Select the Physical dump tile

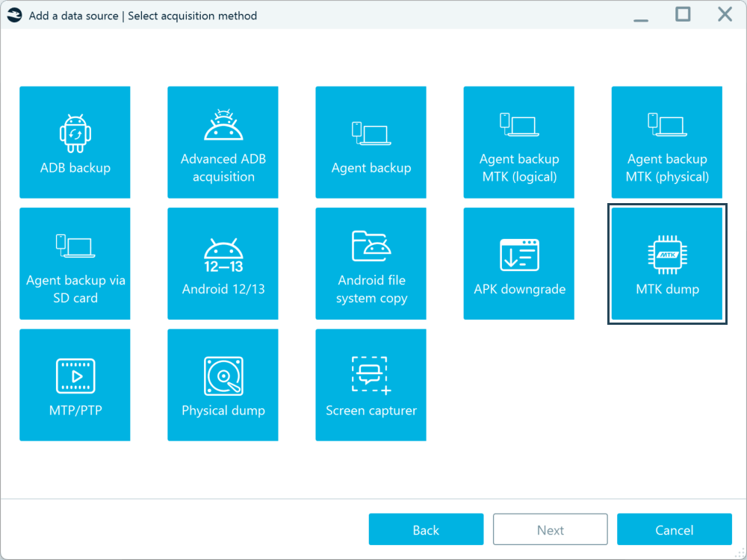pyautogui.click(x=223, y=385)
